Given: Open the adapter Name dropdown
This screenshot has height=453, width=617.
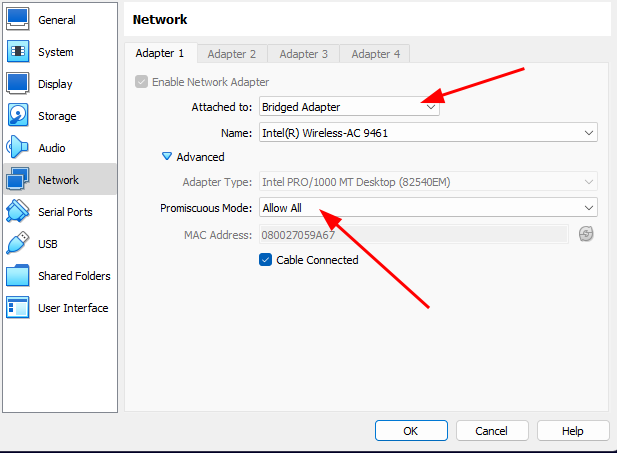Looking at the screenshot, I should click(428, 133).
